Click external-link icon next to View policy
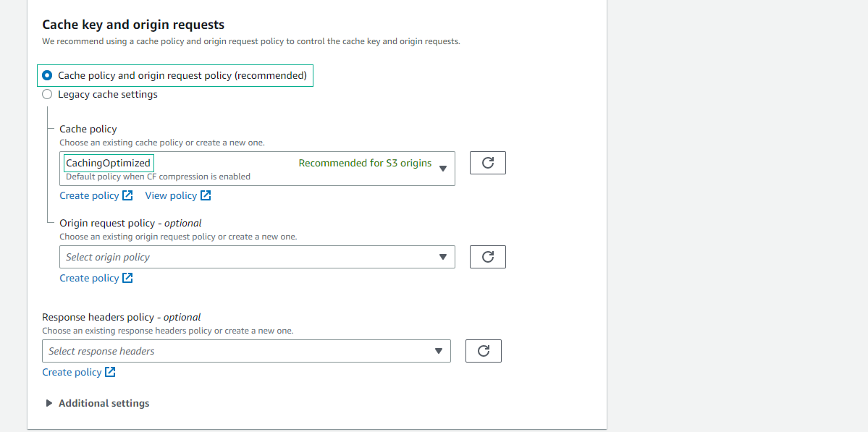This screenshot has height=432, width=868. point(206,195)
